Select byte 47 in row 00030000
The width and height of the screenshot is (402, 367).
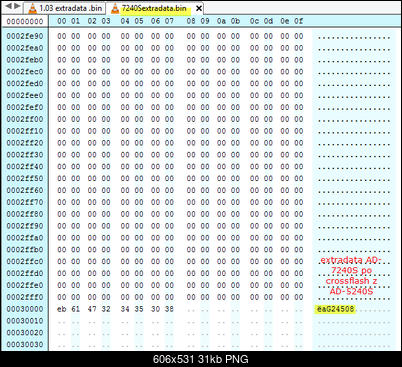coord(92,309)
